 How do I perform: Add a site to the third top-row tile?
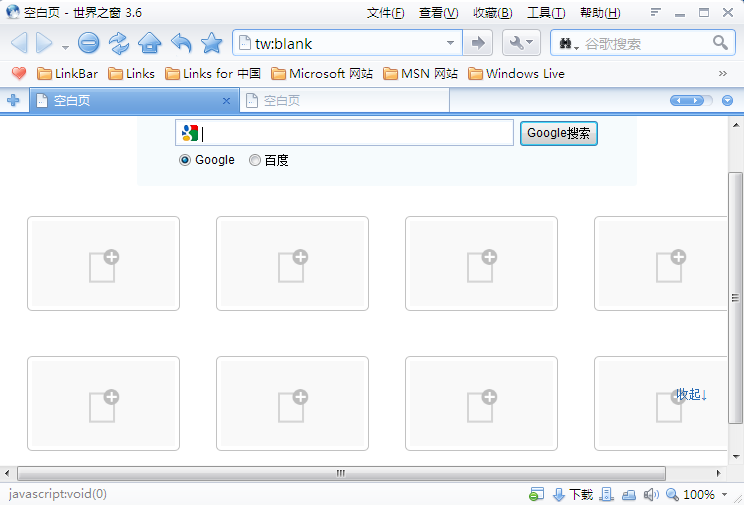[481, 263]
